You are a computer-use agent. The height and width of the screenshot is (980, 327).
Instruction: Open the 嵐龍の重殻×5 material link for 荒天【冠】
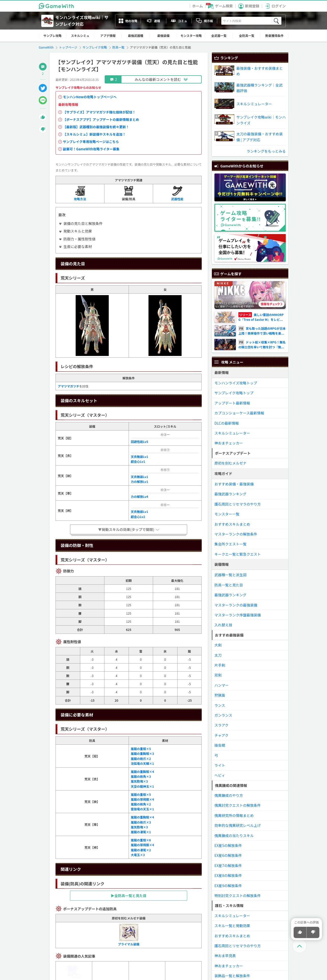click(141, 749)
